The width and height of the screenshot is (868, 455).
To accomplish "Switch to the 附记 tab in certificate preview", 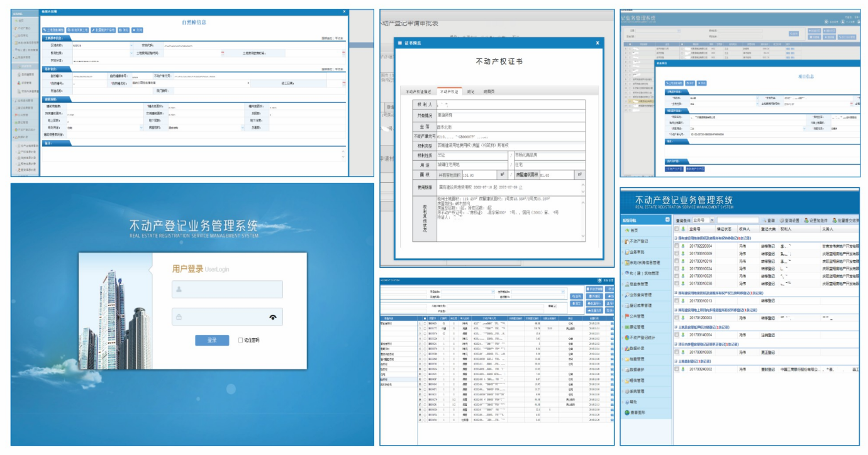I will point(470,92).
